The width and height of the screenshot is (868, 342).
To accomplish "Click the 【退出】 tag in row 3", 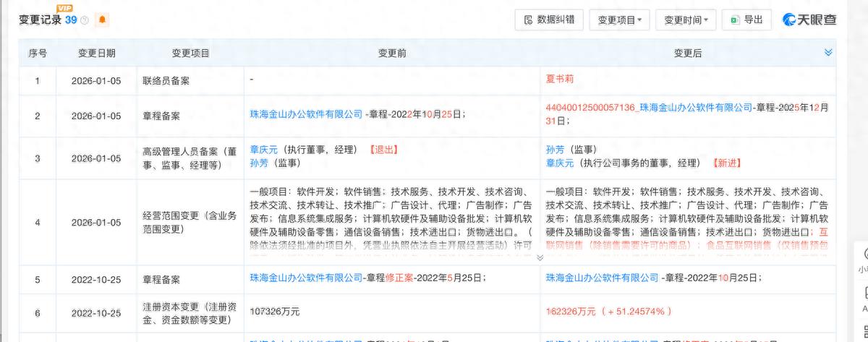I will [x=383, y=150].
